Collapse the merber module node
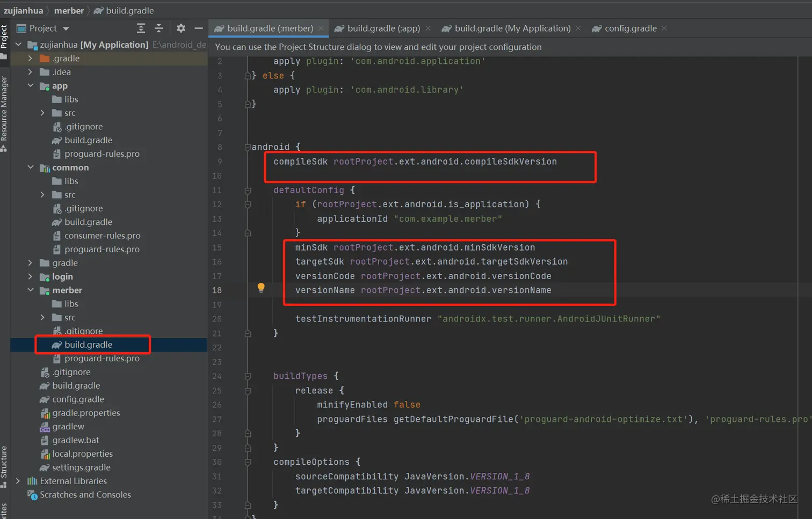This screenshot has width=812, height=519. pyautogui.click(x=31, y=290)
